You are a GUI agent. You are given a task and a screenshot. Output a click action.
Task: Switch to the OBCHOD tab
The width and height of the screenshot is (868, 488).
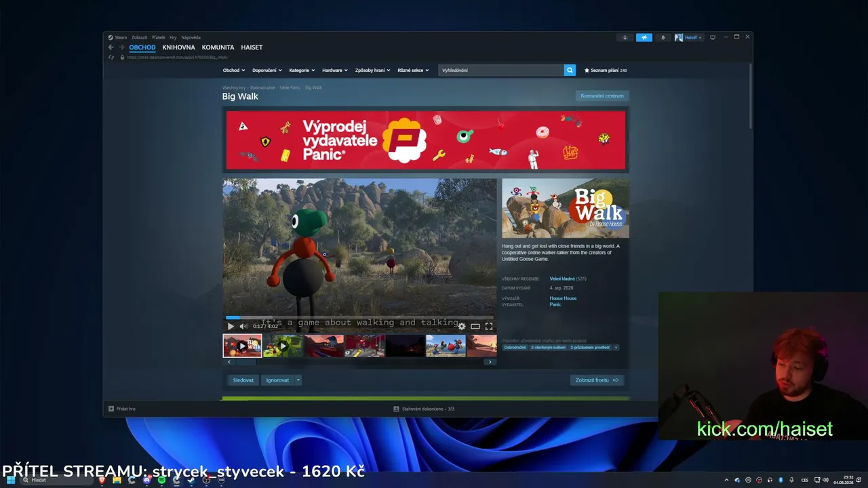pos(142,47)
